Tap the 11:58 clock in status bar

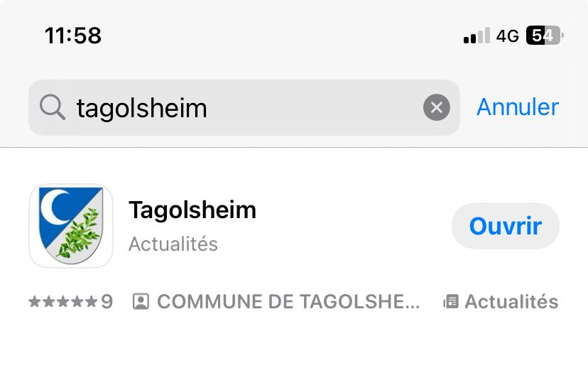point(72,36)
